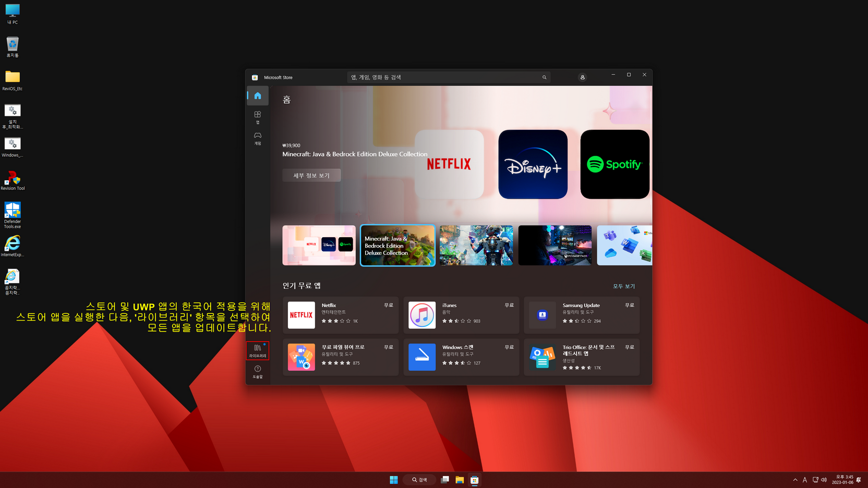Screen dimensions: 868x488
Task: Open the Trio Office app icon
Action: click(x=542, y=357)
